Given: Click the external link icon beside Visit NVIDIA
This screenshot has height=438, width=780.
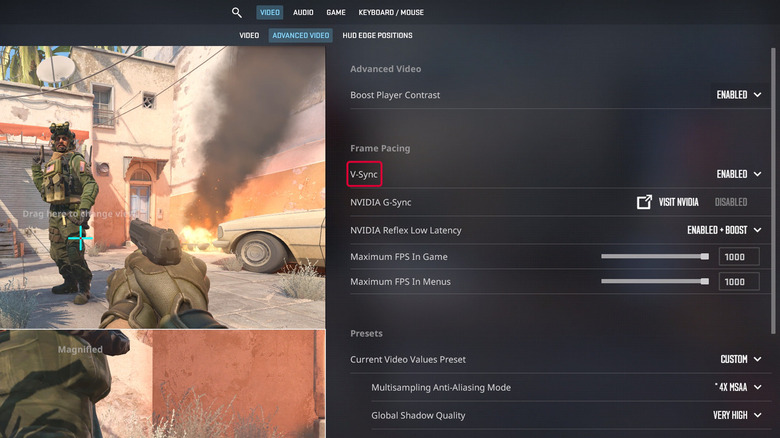Looking at the screenshot, I should (644, 202).
